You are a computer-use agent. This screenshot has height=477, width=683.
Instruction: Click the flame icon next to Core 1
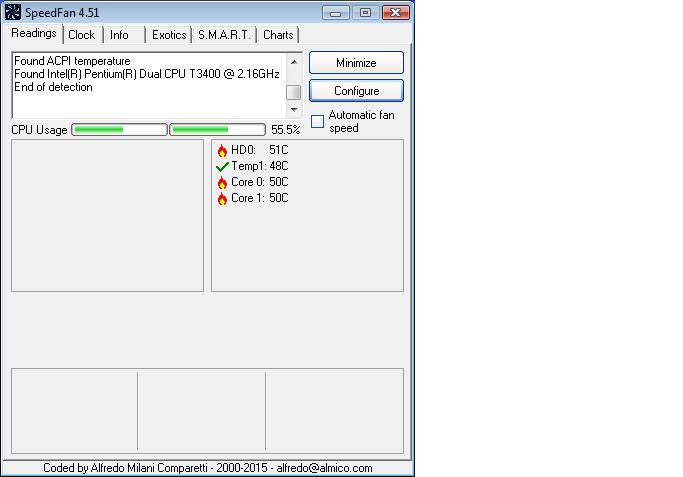(222, 199)
